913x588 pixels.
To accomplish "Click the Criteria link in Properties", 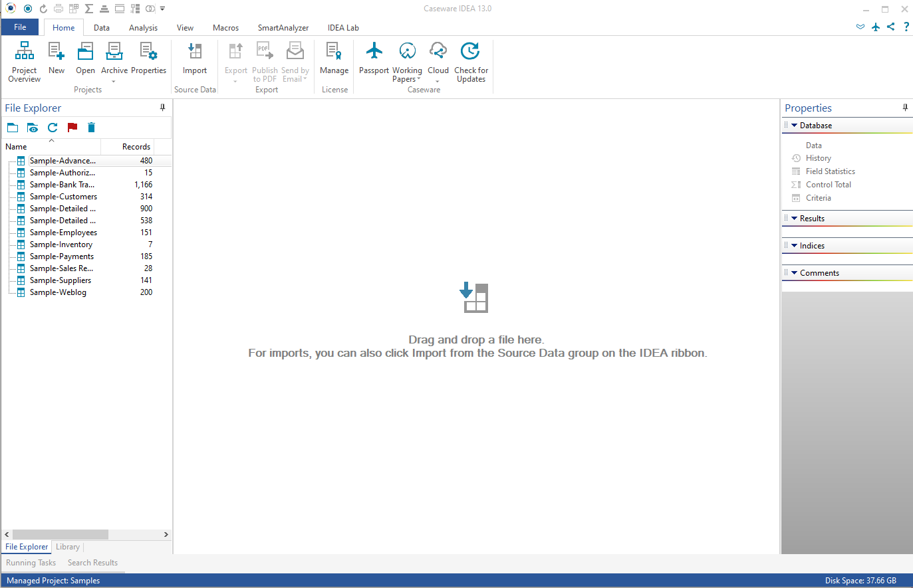I will pyautogui.click(x=818, y=198).
